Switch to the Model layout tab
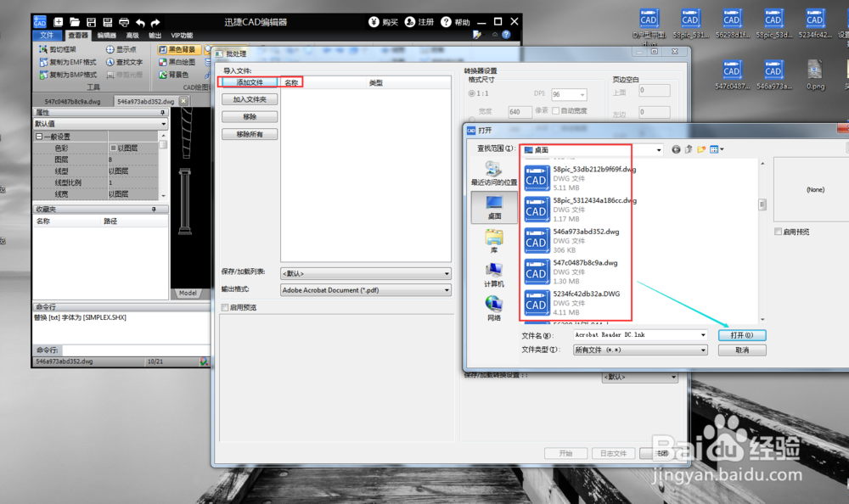The width and height of the screenshot is (849, 504). point(188,293)
